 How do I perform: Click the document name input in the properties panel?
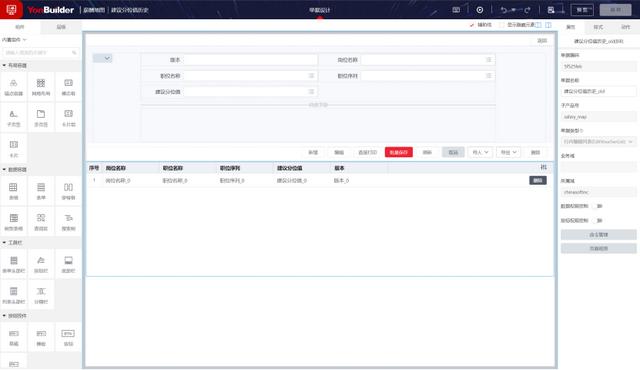coord(598,91)
